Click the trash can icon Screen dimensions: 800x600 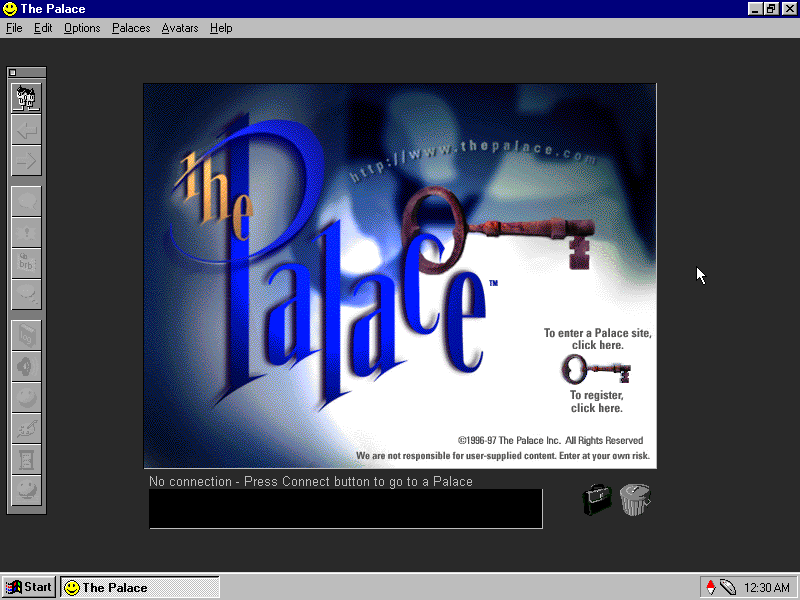[x=635, y=498]
